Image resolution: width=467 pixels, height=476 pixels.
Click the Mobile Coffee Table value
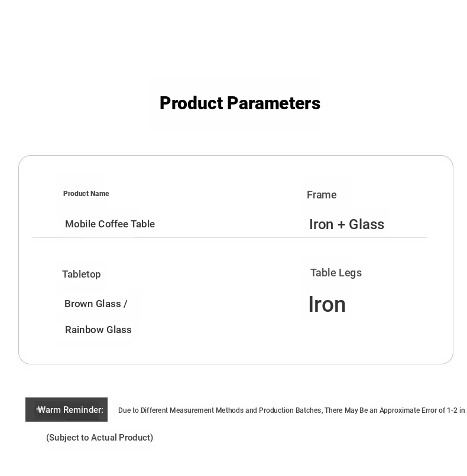[110, 224]
